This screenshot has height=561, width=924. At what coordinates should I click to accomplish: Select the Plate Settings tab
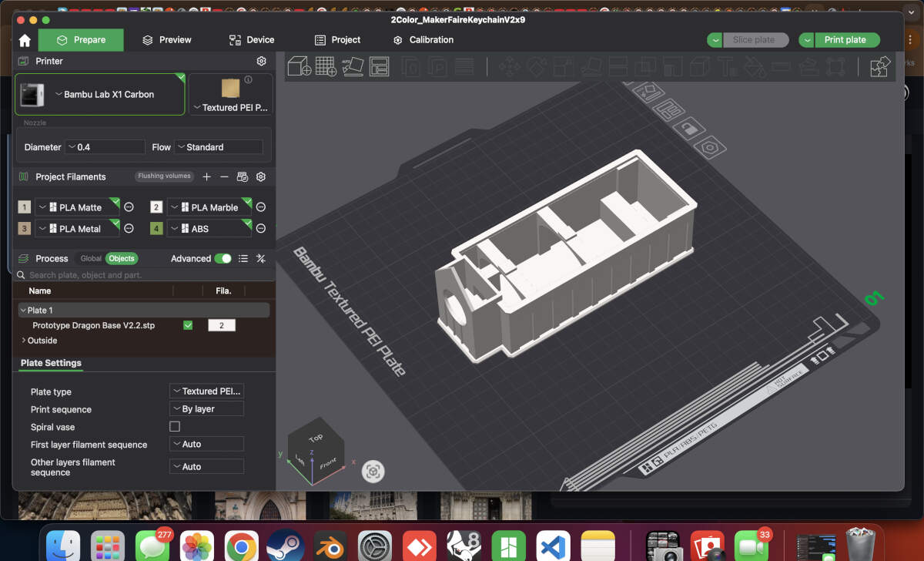coord(51,363)
